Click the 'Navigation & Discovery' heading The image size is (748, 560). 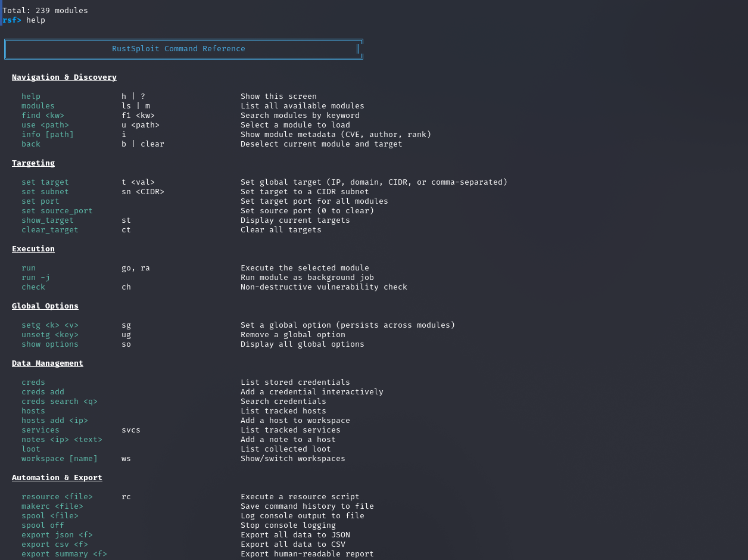click(64, 77)
